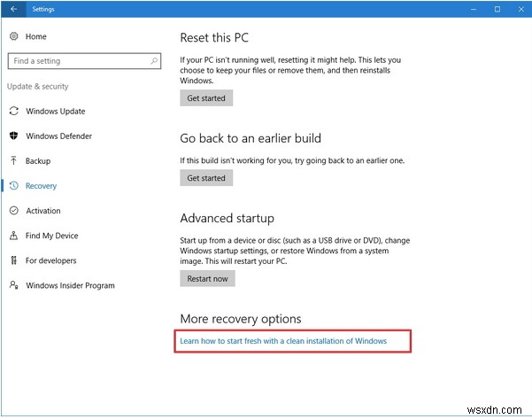Image resolution: width=532 pixels, height=419 pixels.
Task: Click the Recovery clock icon
Action: pos(13,186)
